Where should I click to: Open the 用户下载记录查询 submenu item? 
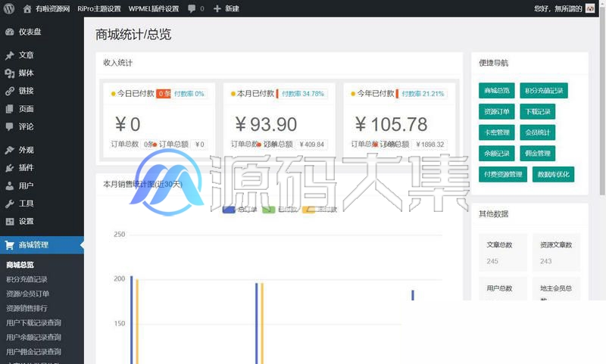33,322
